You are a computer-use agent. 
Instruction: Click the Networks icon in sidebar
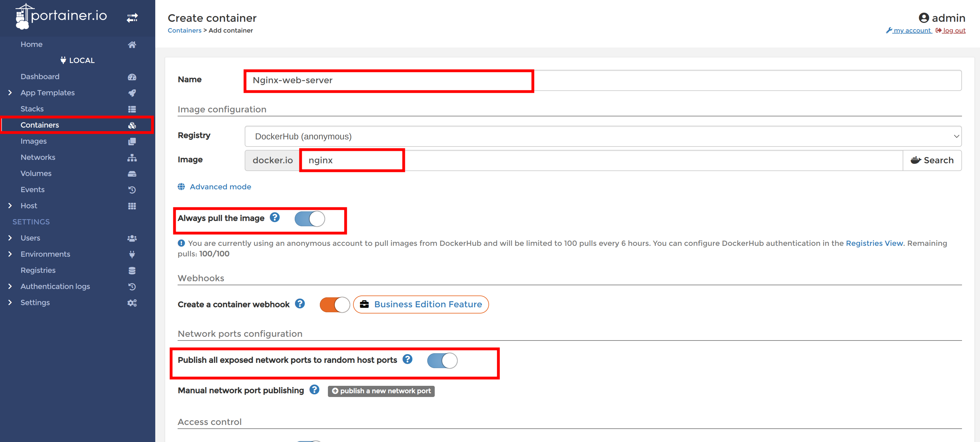point(132,157)
